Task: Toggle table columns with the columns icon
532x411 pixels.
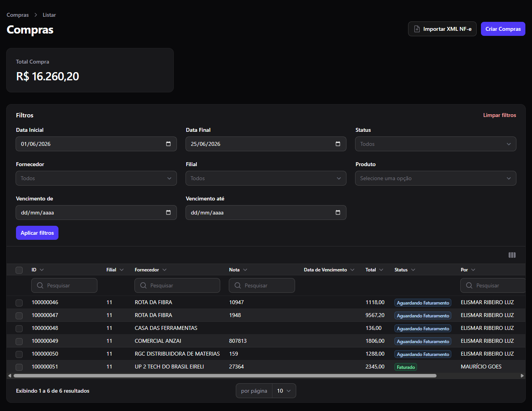Action: click(x=512, y=255)
